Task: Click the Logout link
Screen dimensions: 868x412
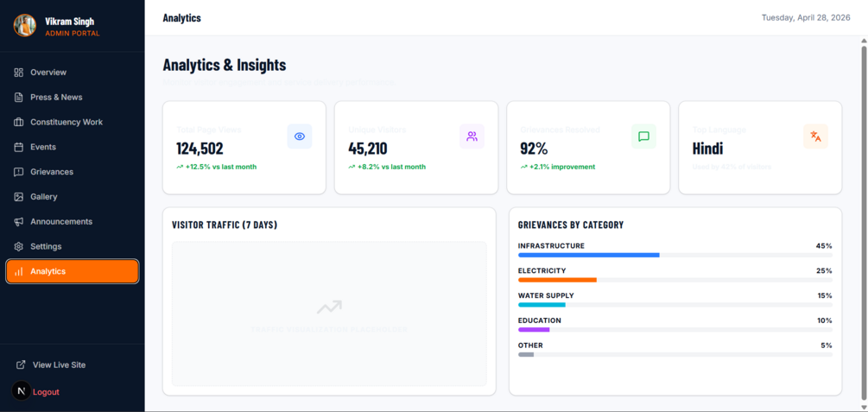Action: [x=46, y=392]
